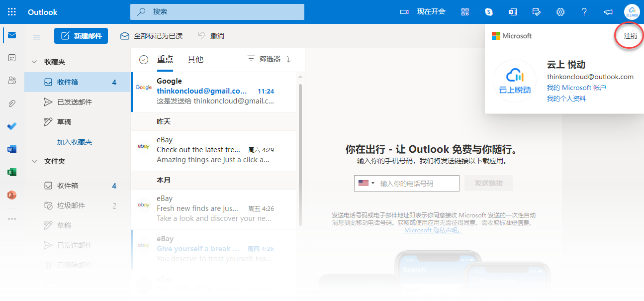Focus the 搜索 search box

click(x=217, y=12)
